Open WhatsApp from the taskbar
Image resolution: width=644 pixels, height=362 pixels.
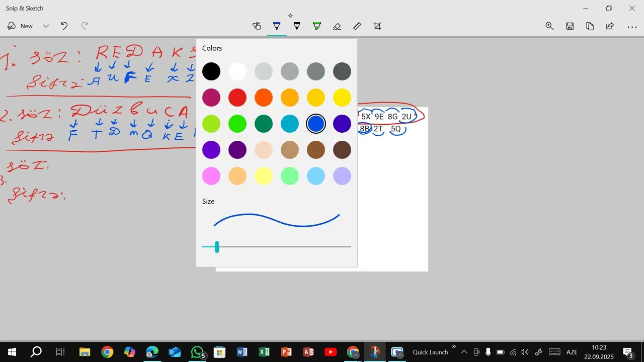click(197, 352)
